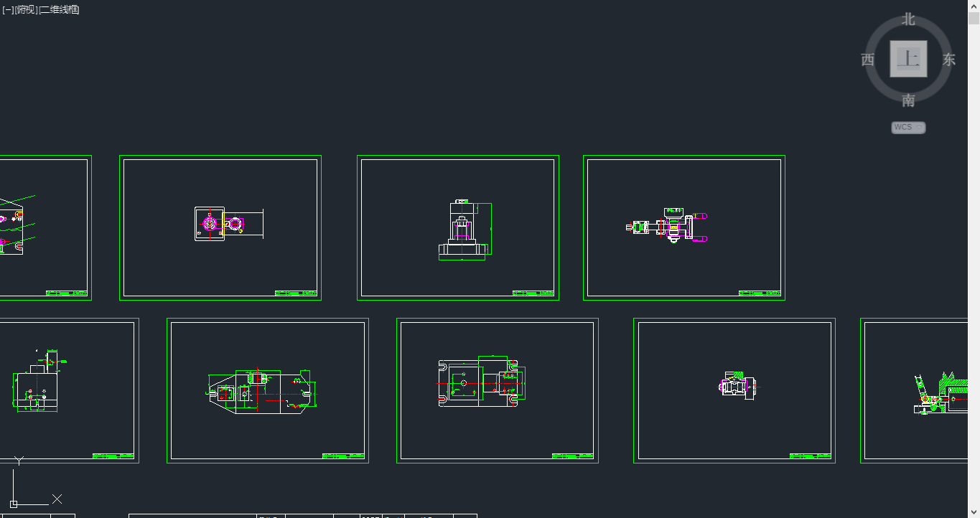Click title block of the square plate sheet

pos(297,293)
